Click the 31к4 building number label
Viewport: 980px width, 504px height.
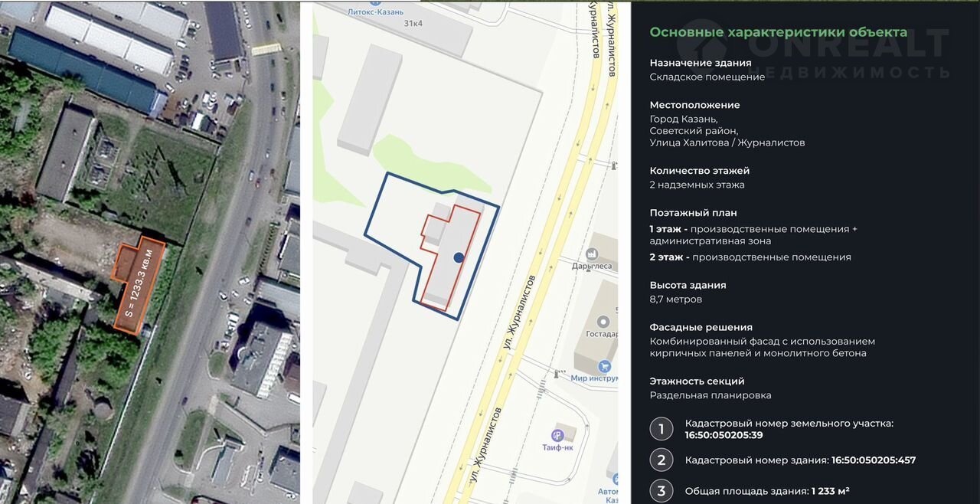[413, 24]
